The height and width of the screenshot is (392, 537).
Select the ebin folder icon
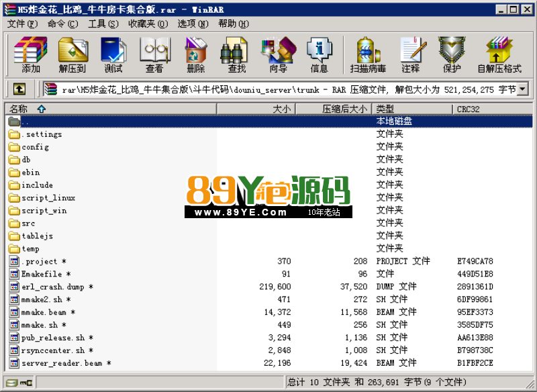pos(14,173)
